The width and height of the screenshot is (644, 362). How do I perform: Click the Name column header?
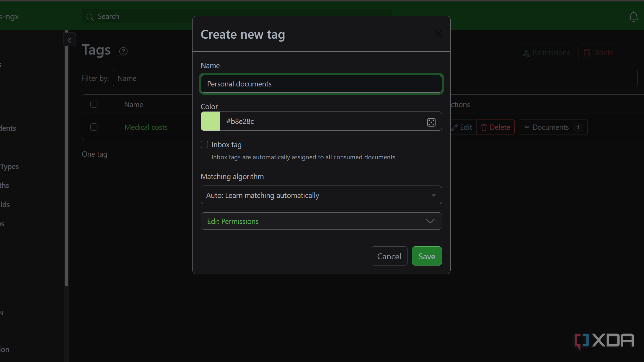(x=133, y=104)
